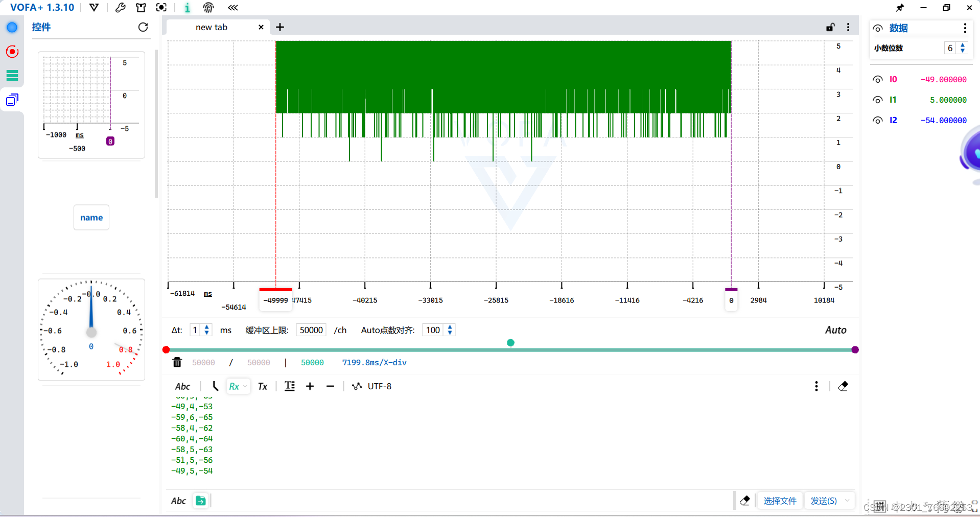Add a new tab with plus
Screen dimensions: 980x517
point(280,27)
